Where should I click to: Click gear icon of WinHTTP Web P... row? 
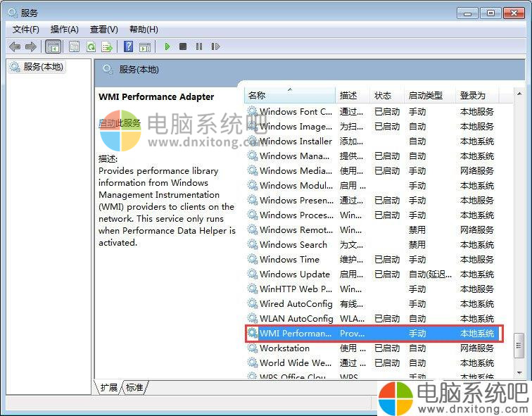pos(253,289)
